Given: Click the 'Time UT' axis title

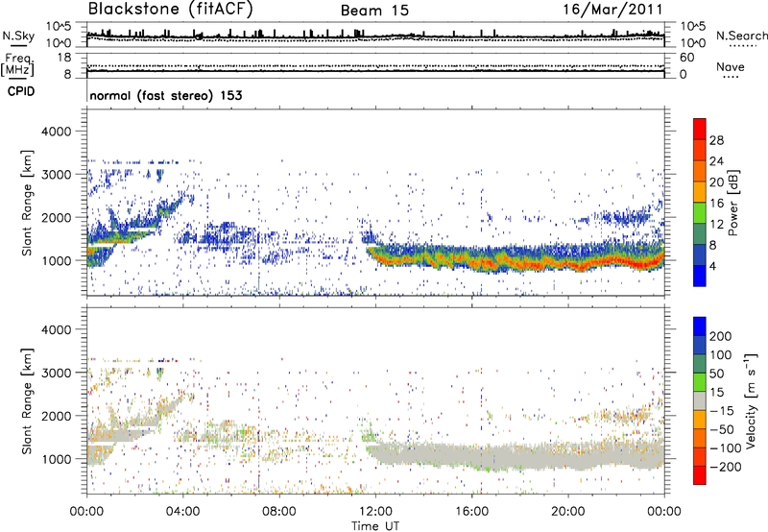Looking at the screenshot, I should pos(375,526).
